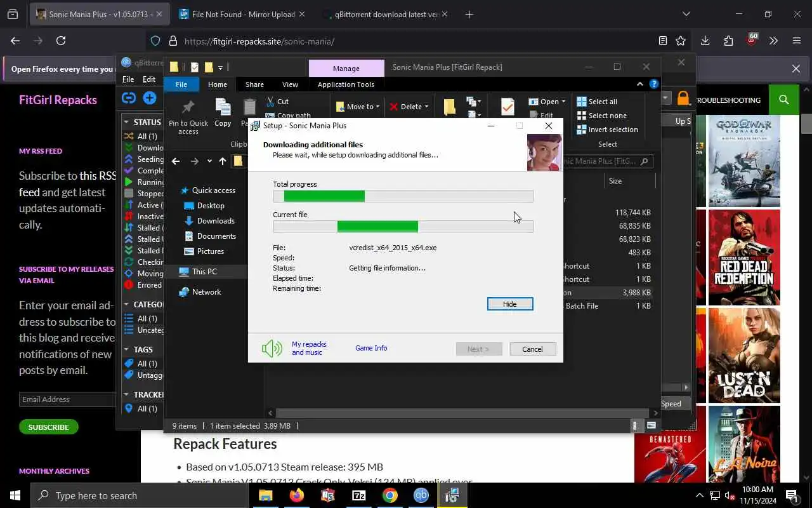Screen dimensions: 812x508
Task: Switch to File Not Found tab
Action: [x=243, y=14]
